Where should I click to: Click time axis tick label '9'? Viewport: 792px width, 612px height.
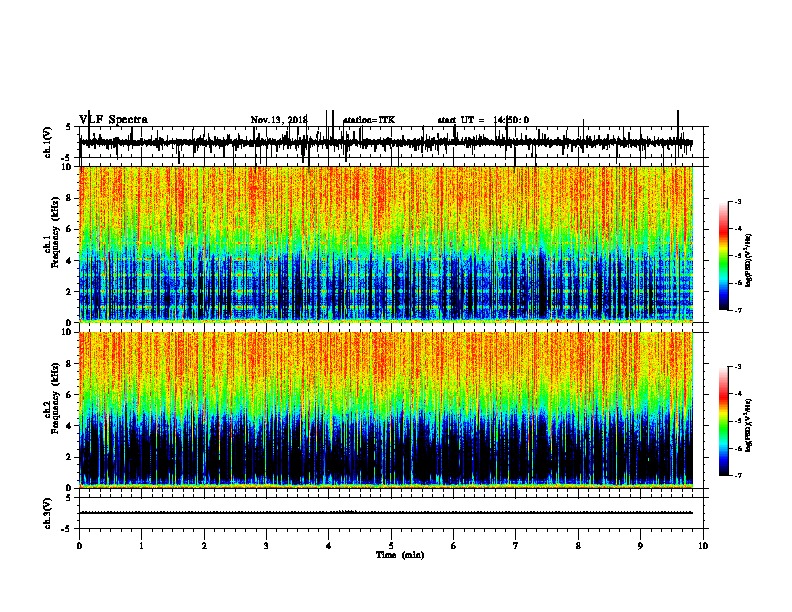[640, 545]
